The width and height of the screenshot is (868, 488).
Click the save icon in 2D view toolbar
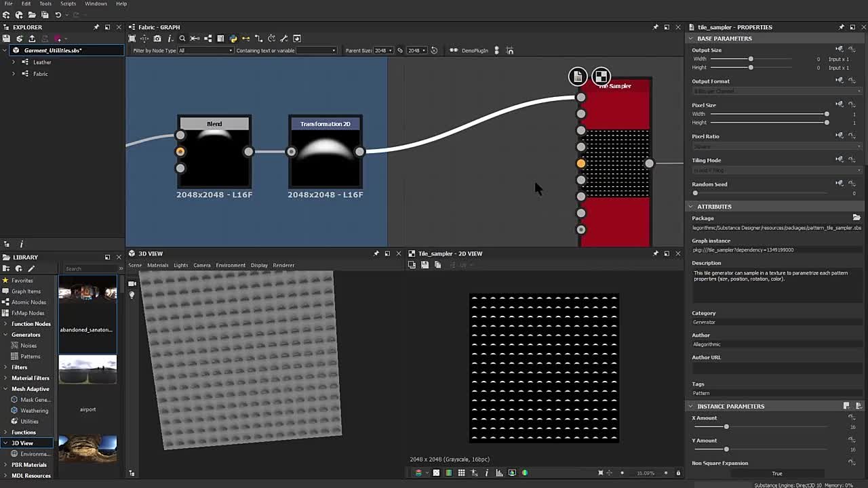[425, 265]
